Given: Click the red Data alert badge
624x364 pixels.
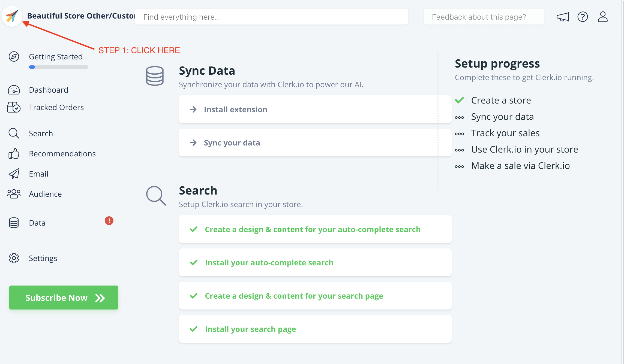Looking at the screenshot, I should (109, 221).
